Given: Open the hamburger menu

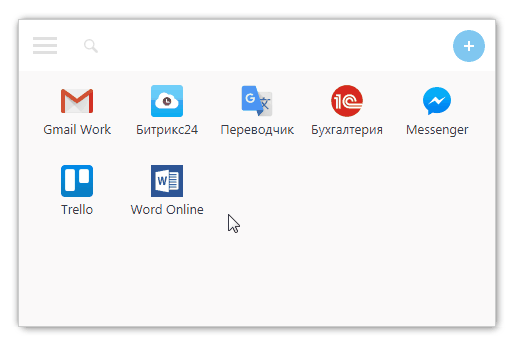Looking at the screenshot, I should (x=45, y=45).
